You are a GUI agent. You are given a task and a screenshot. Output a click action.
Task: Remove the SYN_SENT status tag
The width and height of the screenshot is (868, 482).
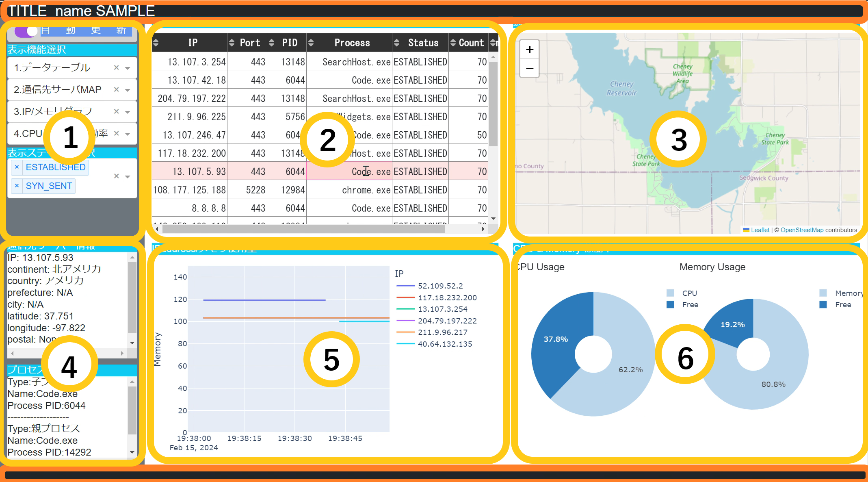point(17,186)
